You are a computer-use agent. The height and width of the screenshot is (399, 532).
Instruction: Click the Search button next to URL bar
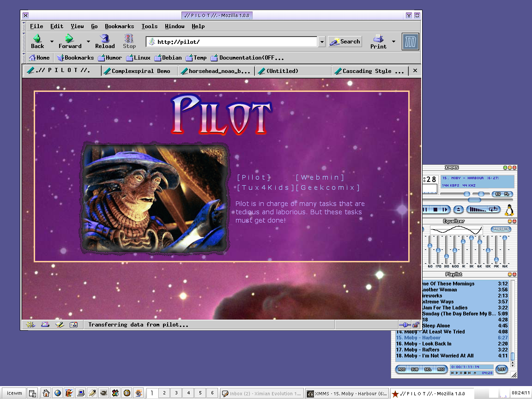pyautogui.click(x=345, y=42)
